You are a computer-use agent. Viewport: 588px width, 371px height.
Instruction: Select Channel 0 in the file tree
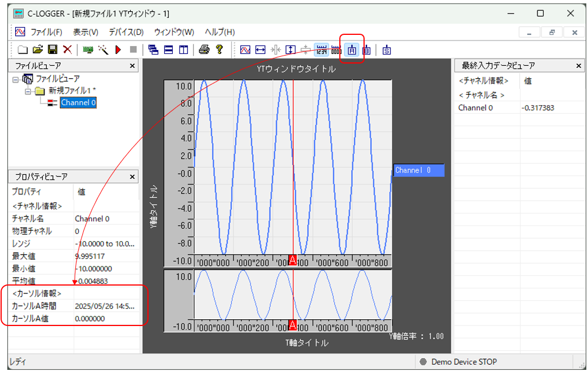[x=78, y=102]
